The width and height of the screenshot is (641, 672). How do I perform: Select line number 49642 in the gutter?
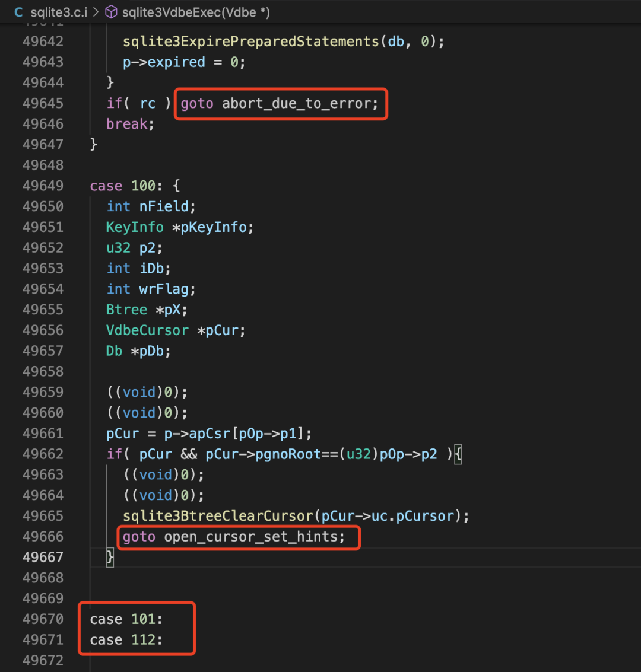pos(43,42)
